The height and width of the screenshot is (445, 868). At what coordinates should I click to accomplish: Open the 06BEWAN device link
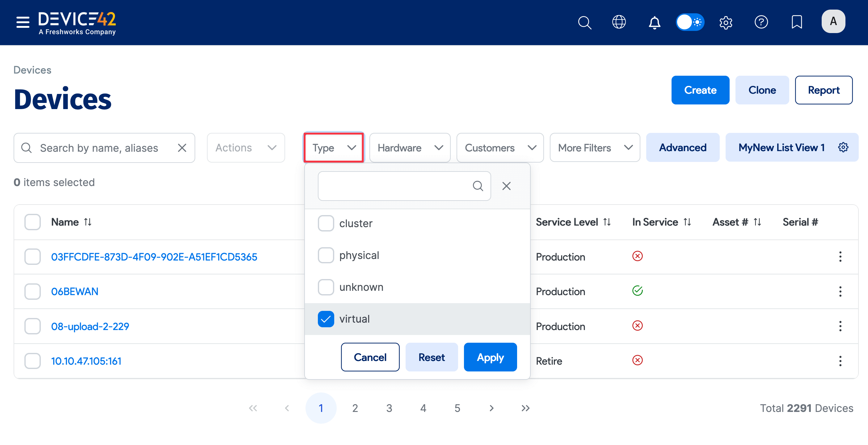coord(74,291)
